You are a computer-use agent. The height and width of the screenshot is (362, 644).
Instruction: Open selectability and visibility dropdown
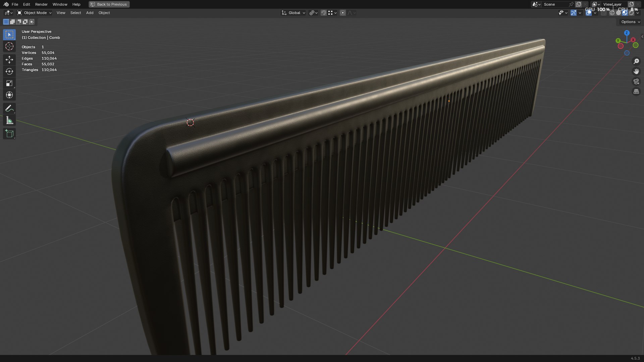pos(563,13)
